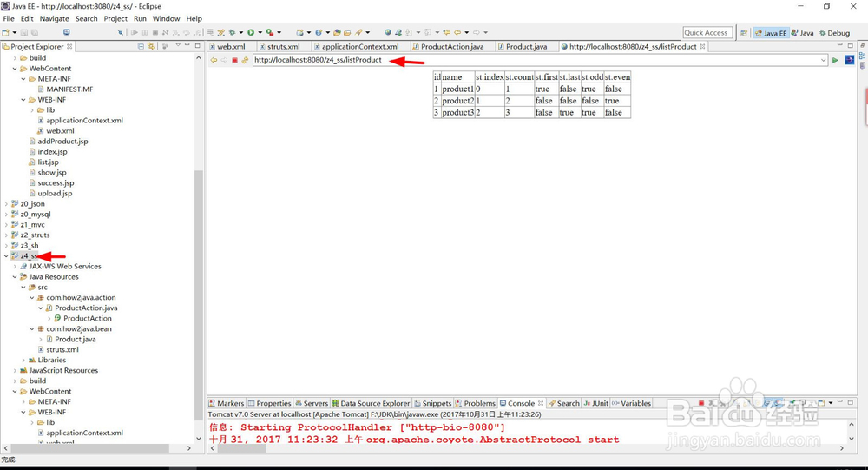Switch to Java perspective
This screenshot has height=470, width=868.
802,33
